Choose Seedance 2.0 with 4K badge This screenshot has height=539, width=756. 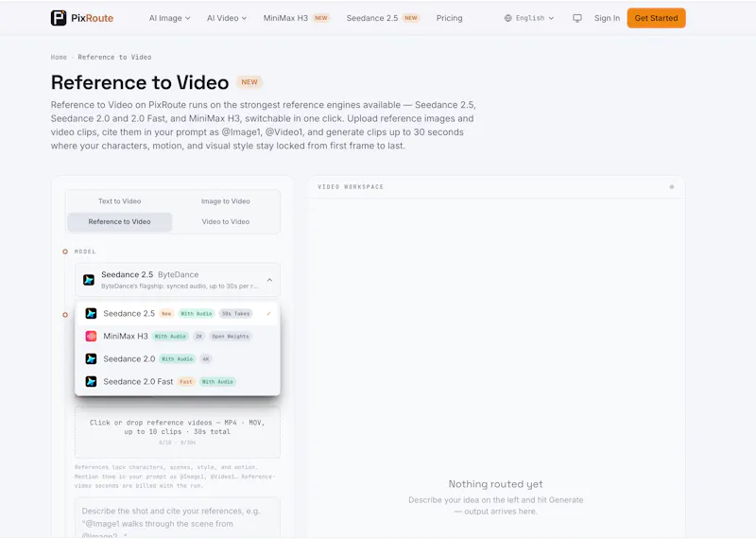coord(178,359)
